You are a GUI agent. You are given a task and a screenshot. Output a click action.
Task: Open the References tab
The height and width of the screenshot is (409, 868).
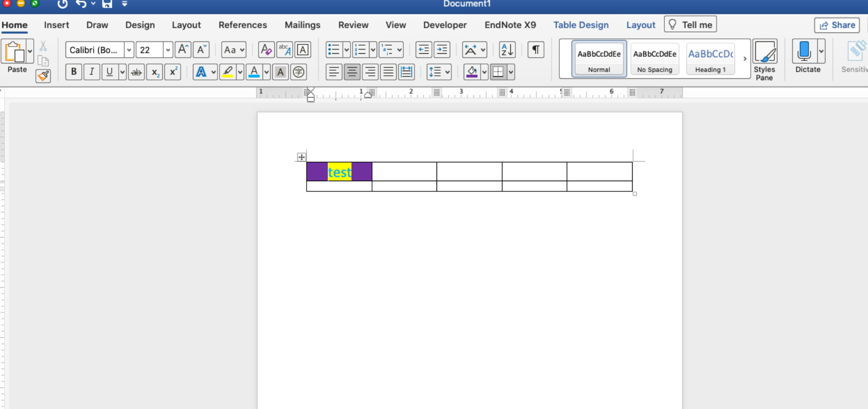point(243,25)
